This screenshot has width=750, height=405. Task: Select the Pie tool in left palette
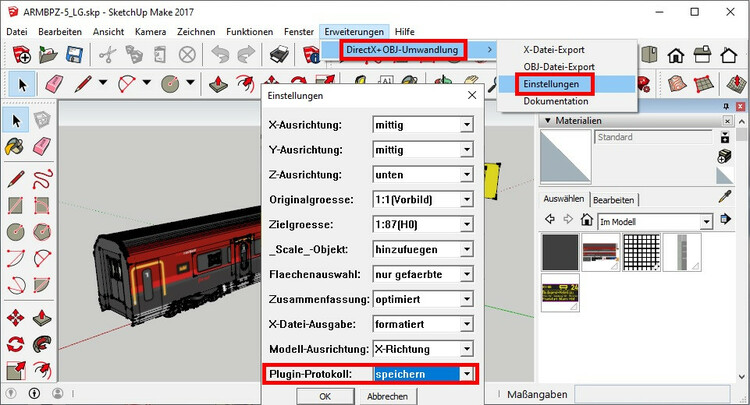pos(42,285)
